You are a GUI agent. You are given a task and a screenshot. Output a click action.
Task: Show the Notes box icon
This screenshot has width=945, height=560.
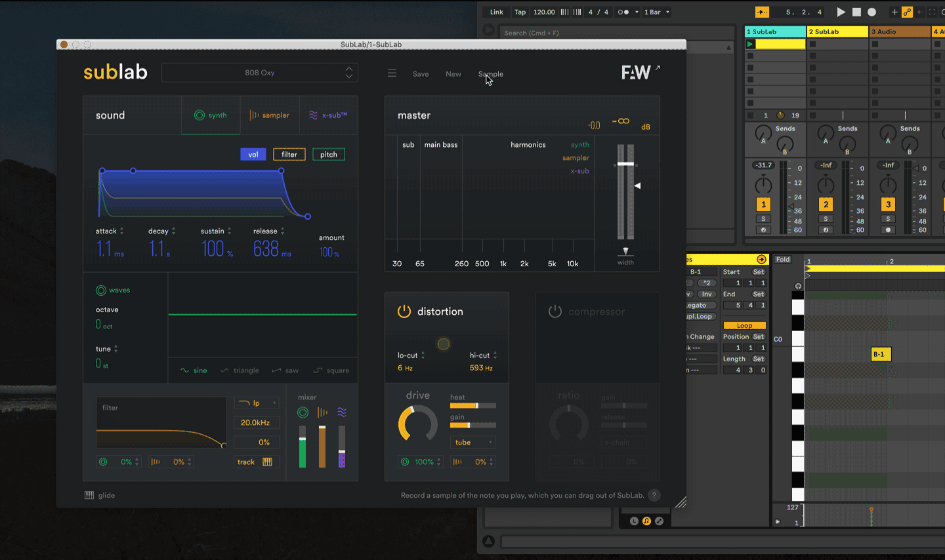pos(646,521)
